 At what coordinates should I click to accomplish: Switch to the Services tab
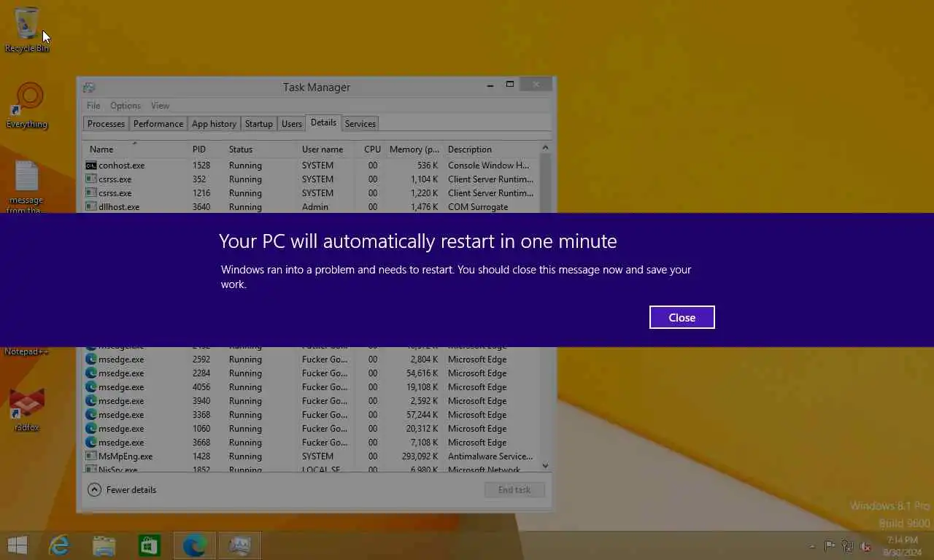[360, 124]
